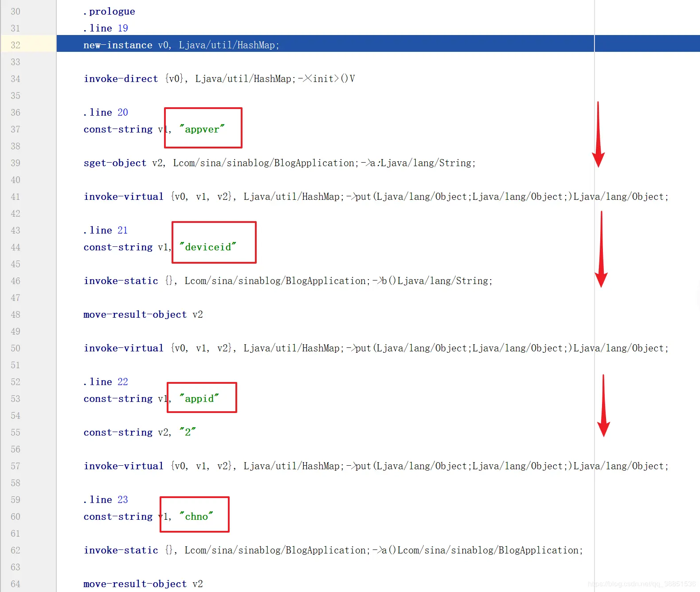
Task: Click move-result-object v2 on line 64
Action: (x=143, y=584)
